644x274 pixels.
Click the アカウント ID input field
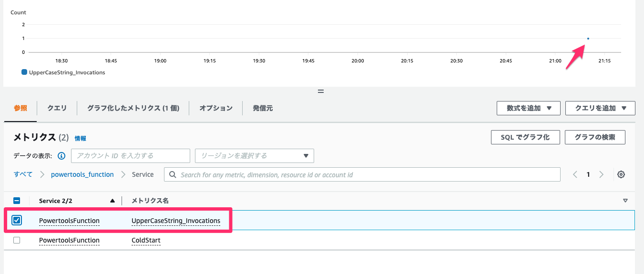[x=131, y=156]
